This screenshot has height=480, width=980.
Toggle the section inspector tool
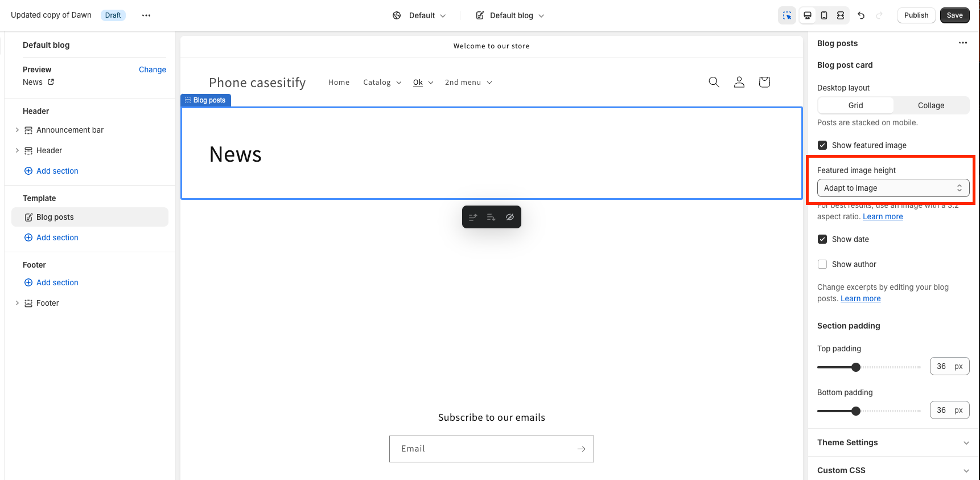click(787, 15)
